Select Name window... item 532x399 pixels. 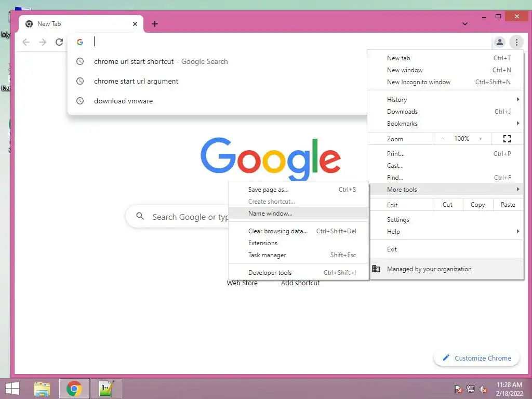[x=298, y=213]
